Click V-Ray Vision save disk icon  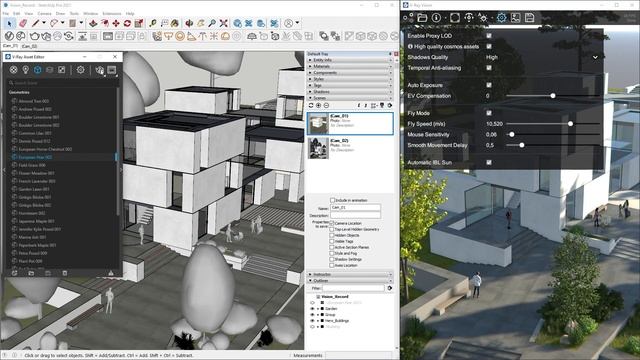click(529, 18)
